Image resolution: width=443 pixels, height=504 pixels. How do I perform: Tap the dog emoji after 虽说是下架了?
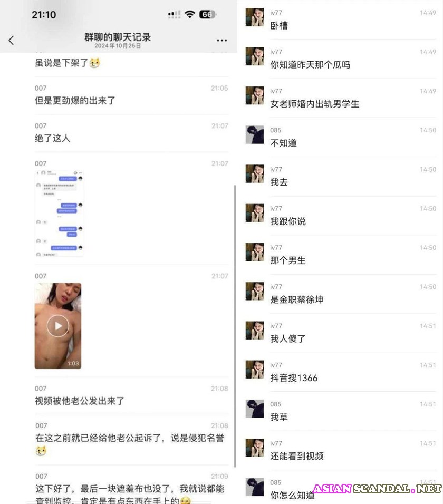pos(94,63)
